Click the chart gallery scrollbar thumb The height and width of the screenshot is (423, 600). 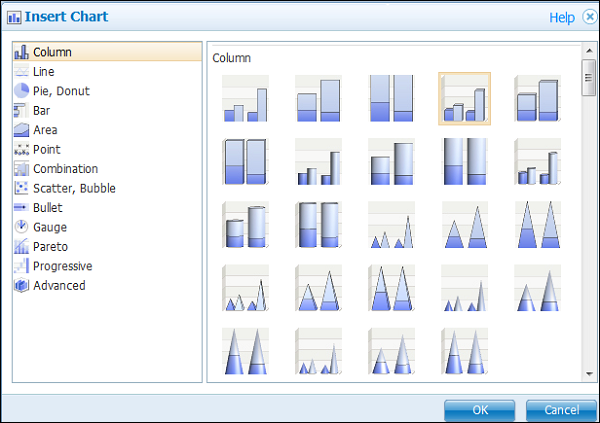click(589, 77)
